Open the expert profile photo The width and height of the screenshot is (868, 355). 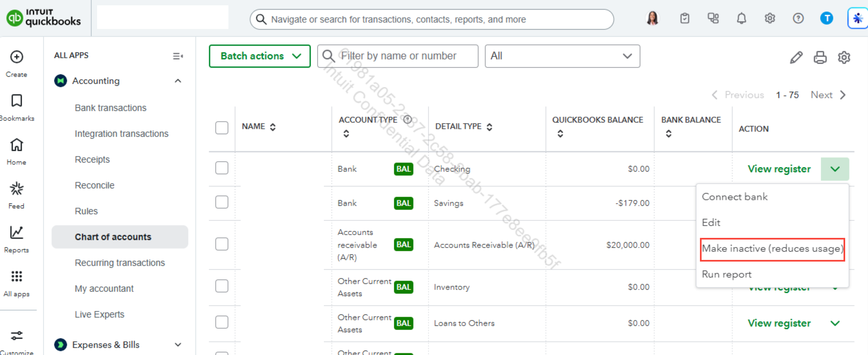click(x=653, y=18)
